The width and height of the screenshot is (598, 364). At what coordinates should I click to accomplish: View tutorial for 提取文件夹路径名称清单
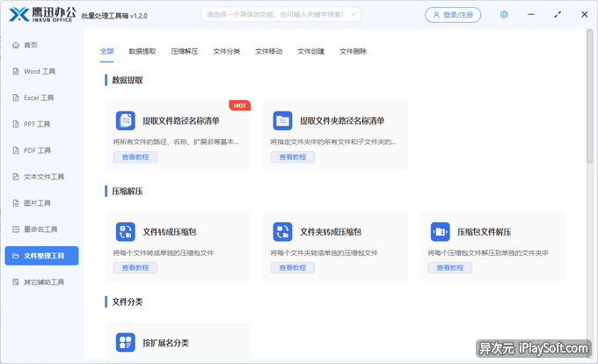293,157
